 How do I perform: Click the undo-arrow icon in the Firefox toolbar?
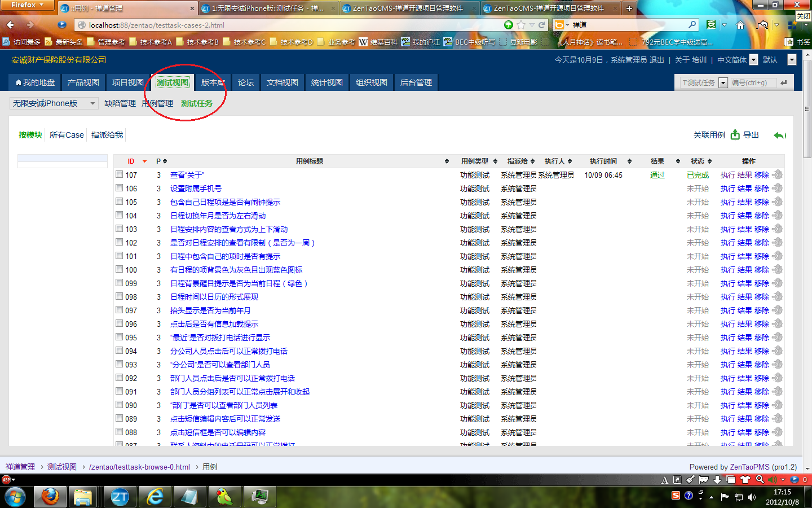click(x=763, y=25)
